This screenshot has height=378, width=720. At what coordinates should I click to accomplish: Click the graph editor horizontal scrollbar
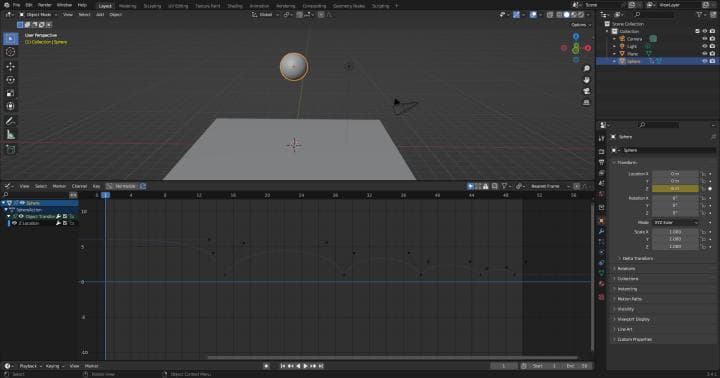point(393,357)
